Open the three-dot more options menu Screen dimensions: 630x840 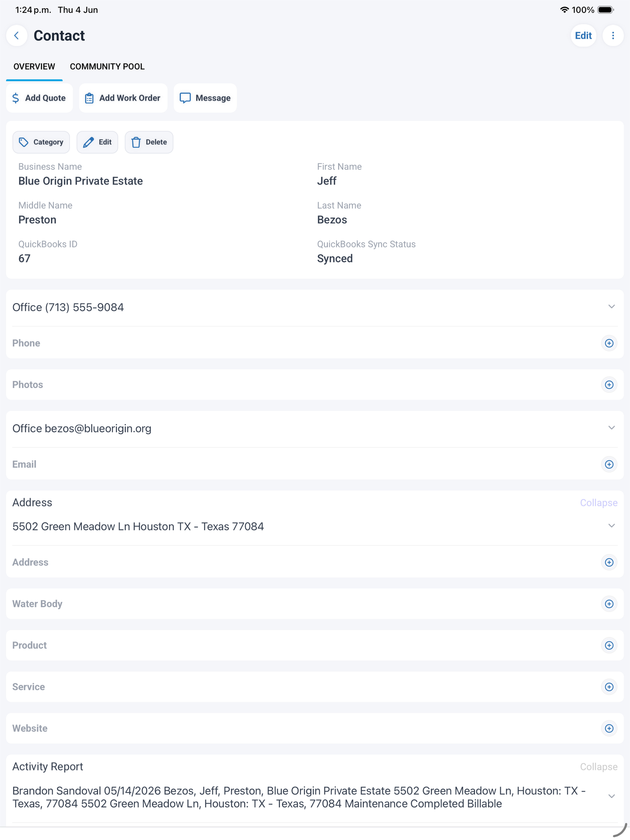pos(613,36)
